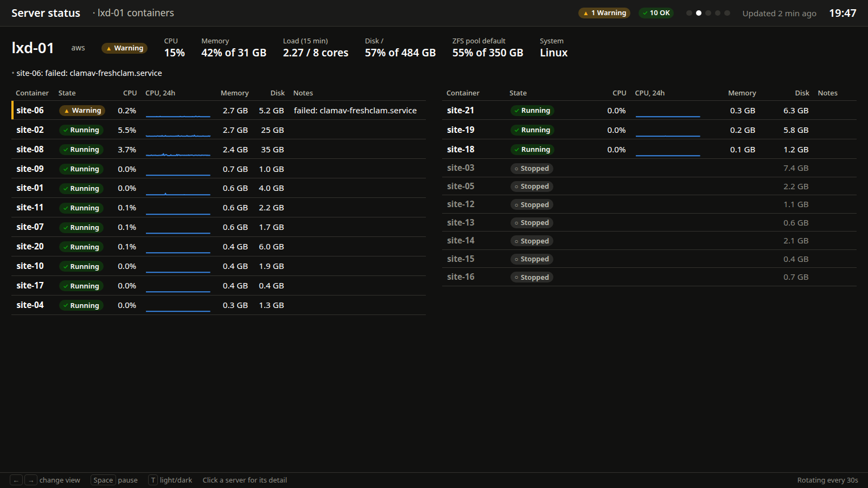Click the site-08 Running state badge

click(x=80, y=150)
